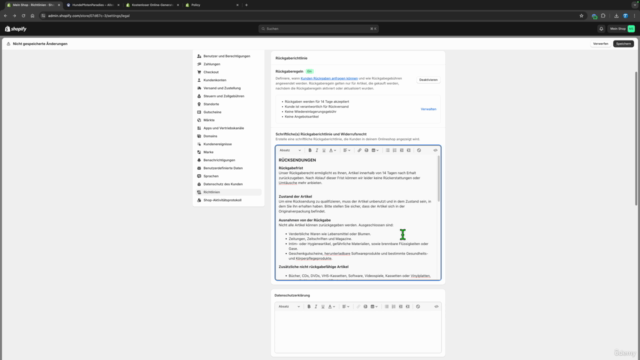Open a new browser tab
Screen dimensions: 640x360
point(246,5)
